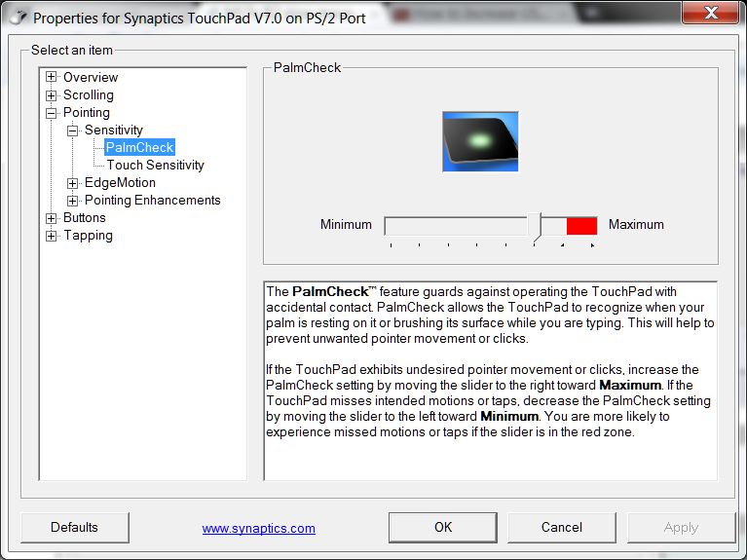Select the Buttons item

point(85,218)
